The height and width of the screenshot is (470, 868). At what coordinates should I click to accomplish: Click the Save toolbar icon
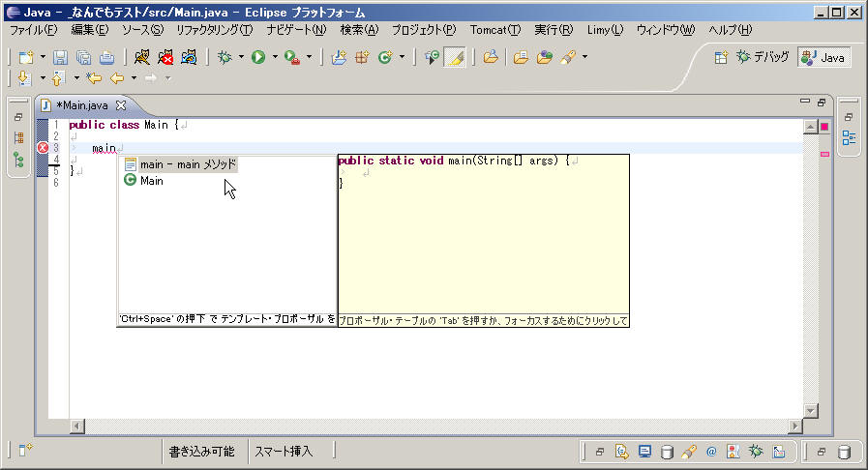click(60, 57)
